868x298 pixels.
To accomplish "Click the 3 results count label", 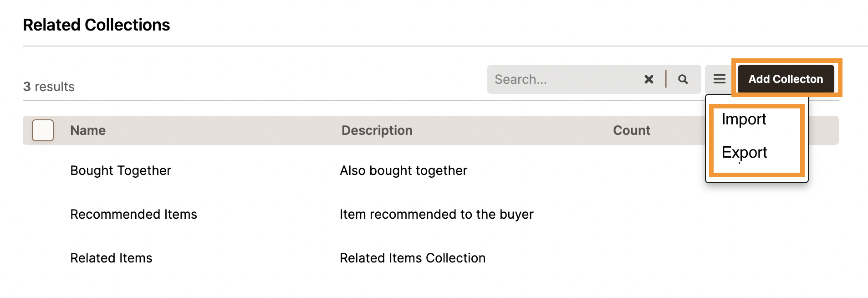I will coord(49,87).
